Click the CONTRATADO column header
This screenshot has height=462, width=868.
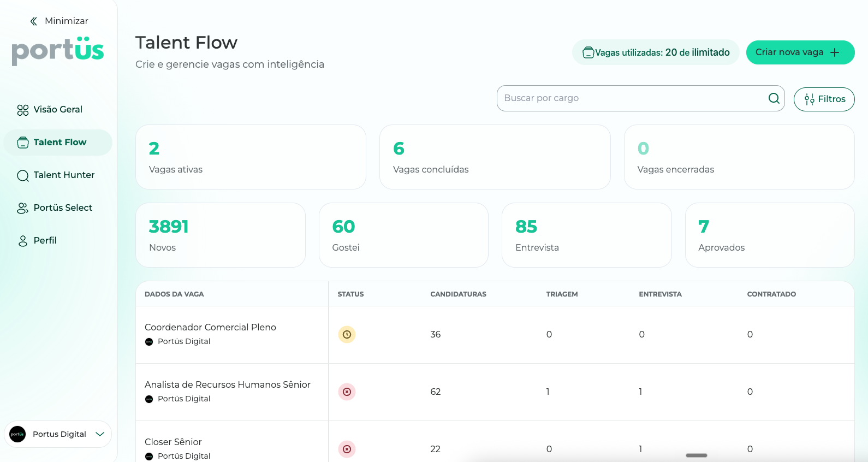click(771, 294)
